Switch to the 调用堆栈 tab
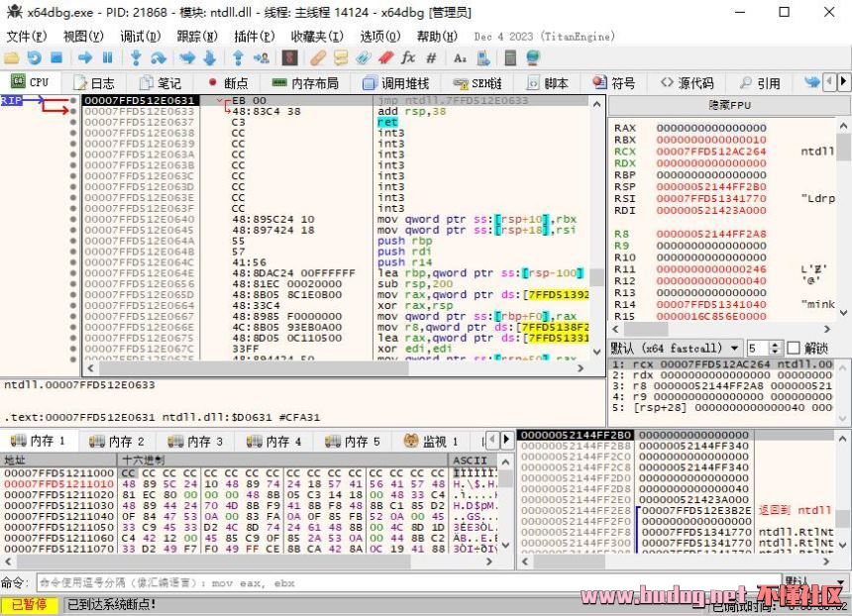 tap(396, 83)
